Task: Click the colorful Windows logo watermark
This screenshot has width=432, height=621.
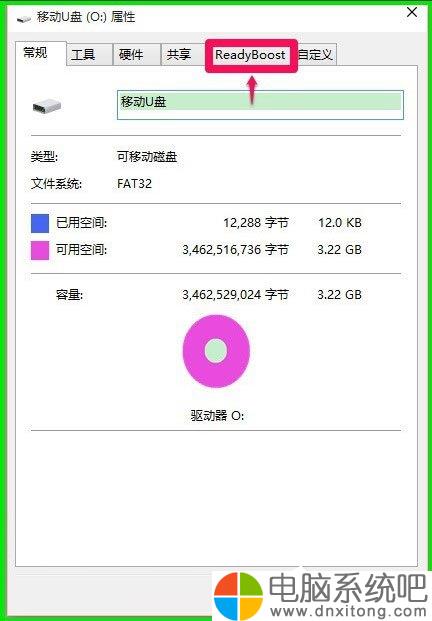Action: (238, 596)
